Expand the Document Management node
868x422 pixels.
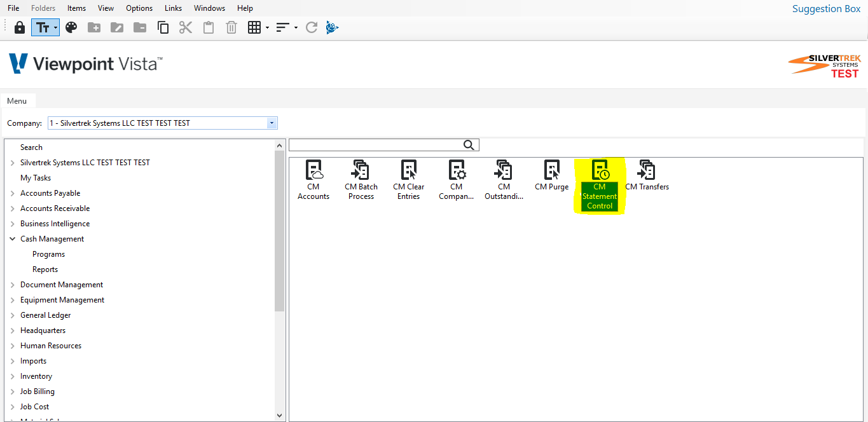[x=13, y=285]
